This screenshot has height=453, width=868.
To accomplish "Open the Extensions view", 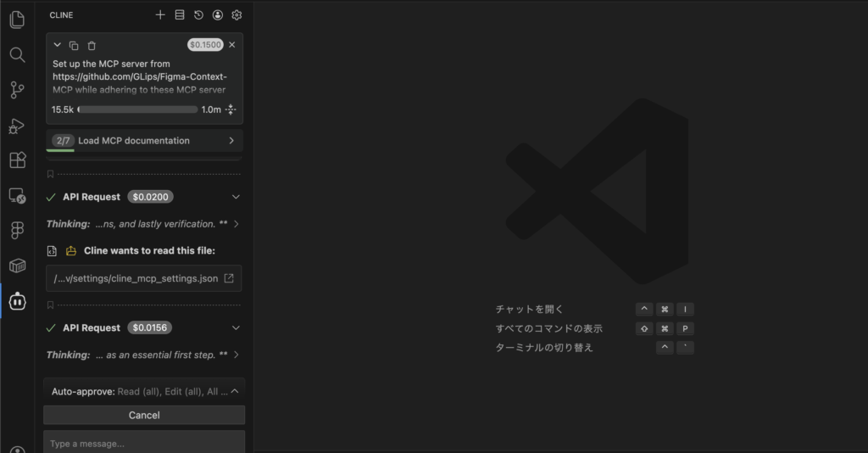I will click(17, 160).
